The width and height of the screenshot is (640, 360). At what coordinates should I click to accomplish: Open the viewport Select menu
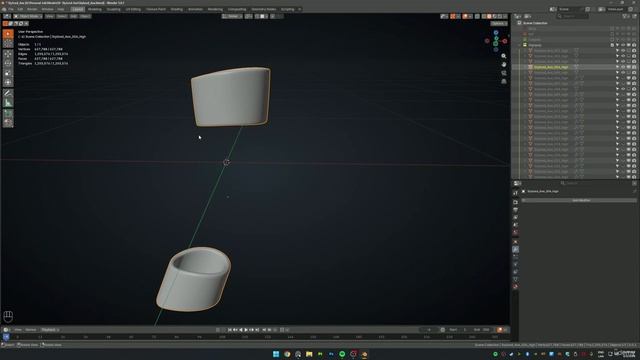pos(62,16)
